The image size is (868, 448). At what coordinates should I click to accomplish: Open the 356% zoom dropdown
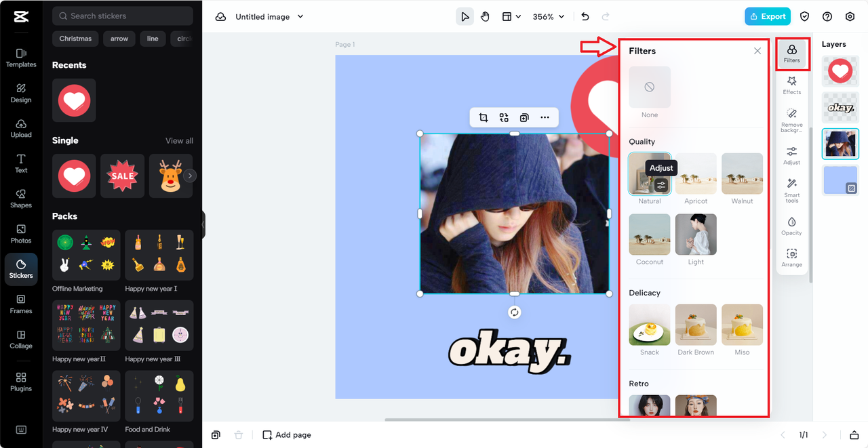point(548,17)
